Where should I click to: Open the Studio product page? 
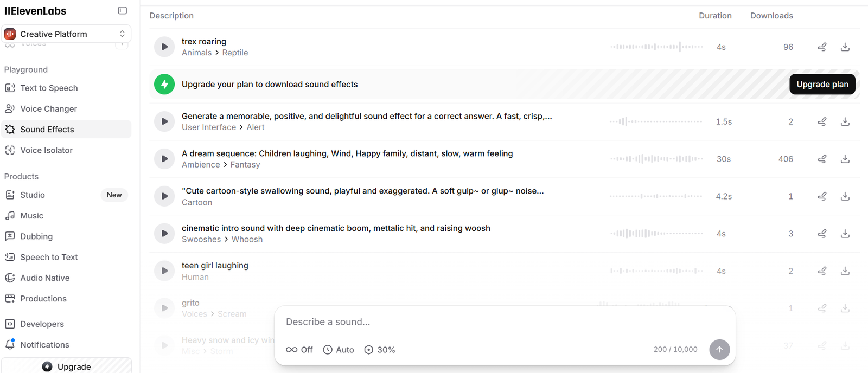point(33,195)
